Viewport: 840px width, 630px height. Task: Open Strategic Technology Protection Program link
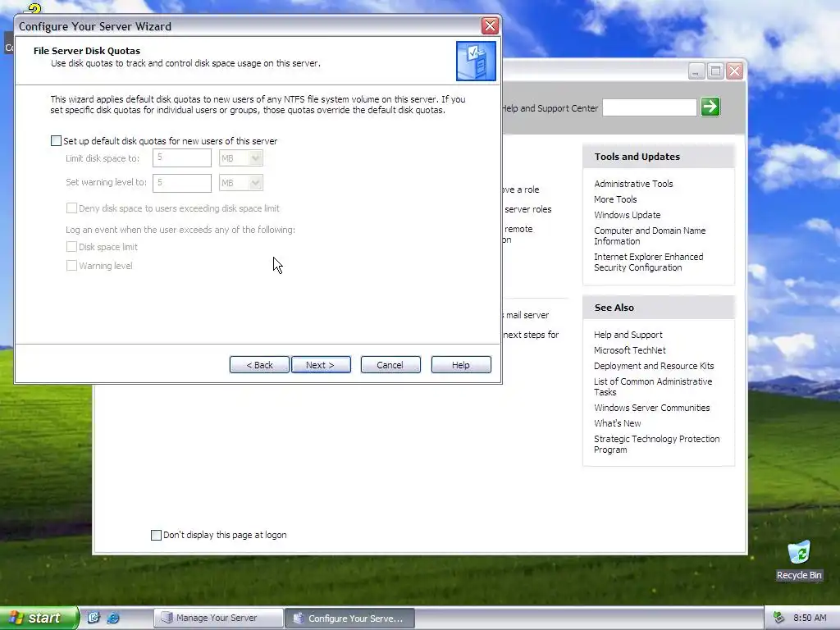656,444
